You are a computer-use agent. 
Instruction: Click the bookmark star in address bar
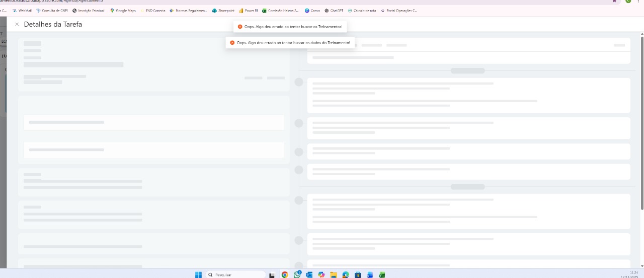pyautogui.click(x=614, y=1)
